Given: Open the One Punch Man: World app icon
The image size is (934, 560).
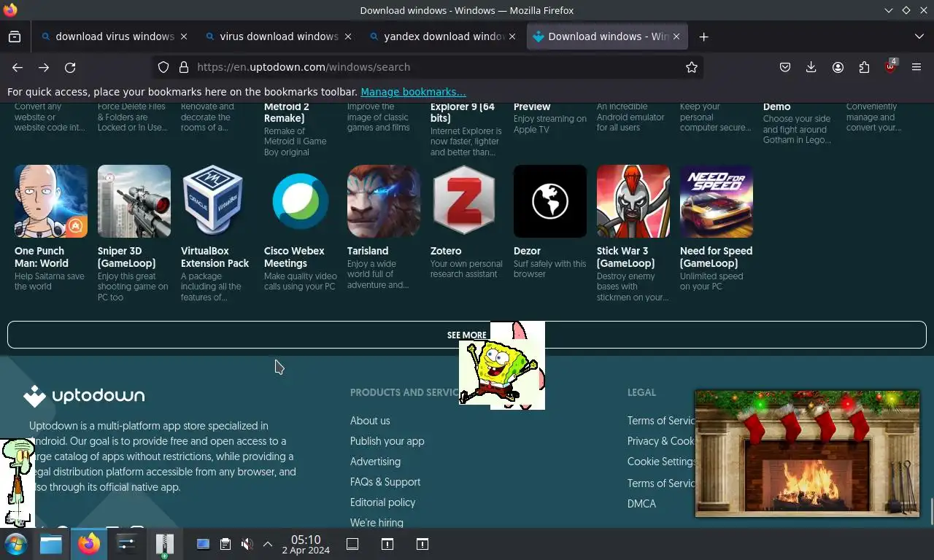Looking at the screenshot, I should 51,201.
